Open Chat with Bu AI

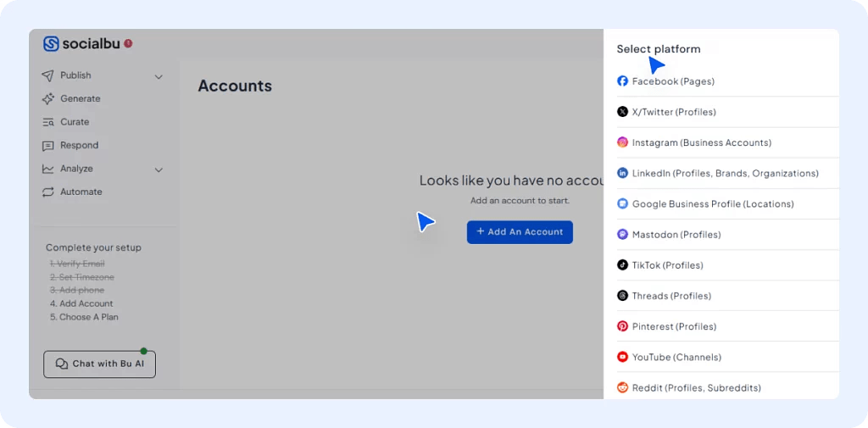point(99,364)
